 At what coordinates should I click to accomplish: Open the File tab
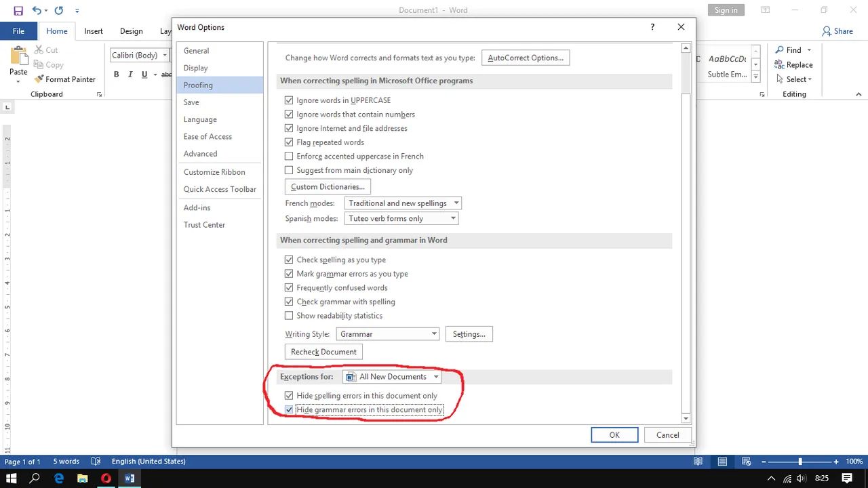(x=18, y=31)
